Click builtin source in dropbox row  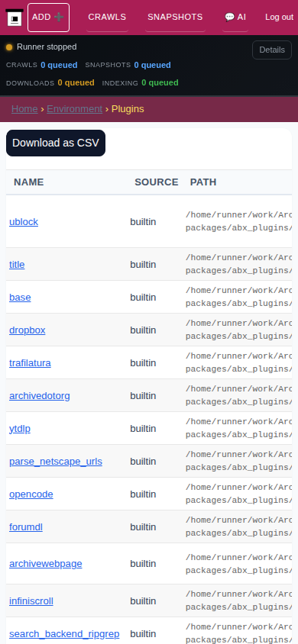pyautogui.click(x=143, y=330)
